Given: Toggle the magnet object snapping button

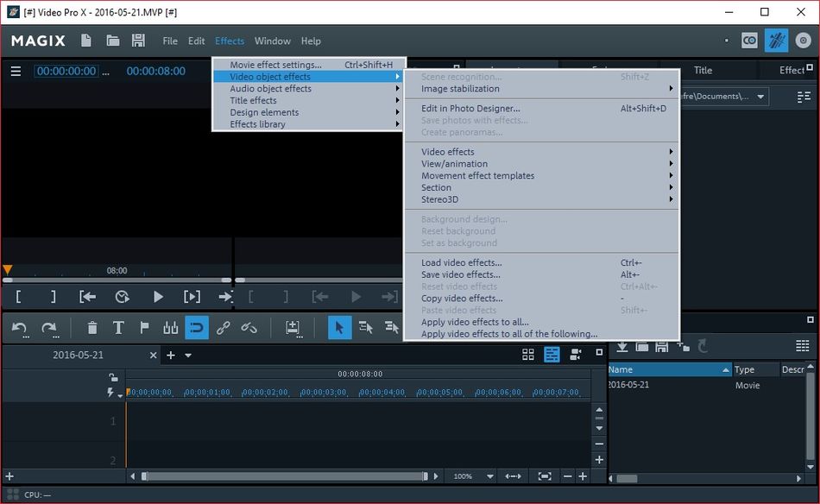Looking at the screenshot, I should click(197, 328).
